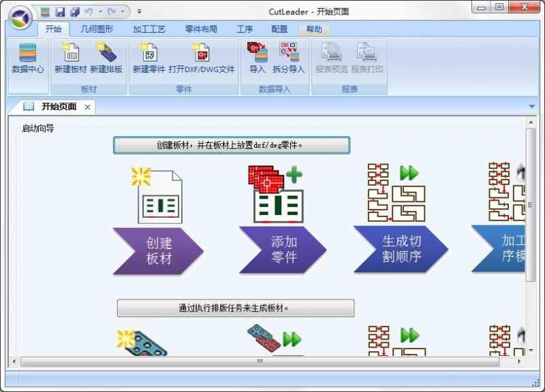
Task: Click the 添加零件 arrow step
Action: click(x=283, y=250)
